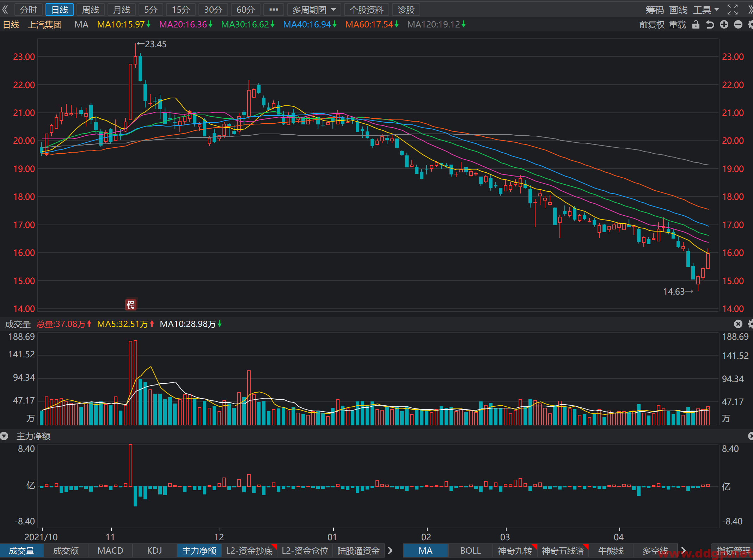This screenshot has width=753, height=560.
Task: Select 成交量 indicator tab
Action: pyautogui.click(x=22, y=550)
